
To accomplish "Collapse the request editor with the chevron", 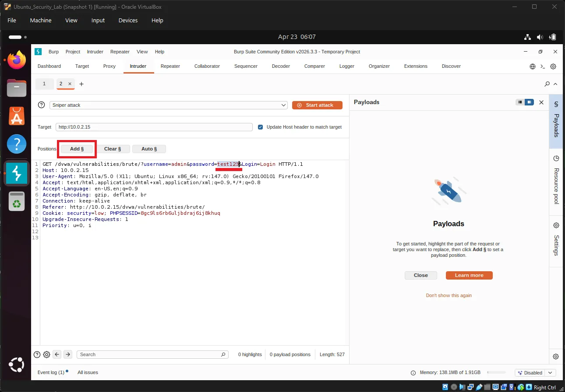I will tap(555, 84).
